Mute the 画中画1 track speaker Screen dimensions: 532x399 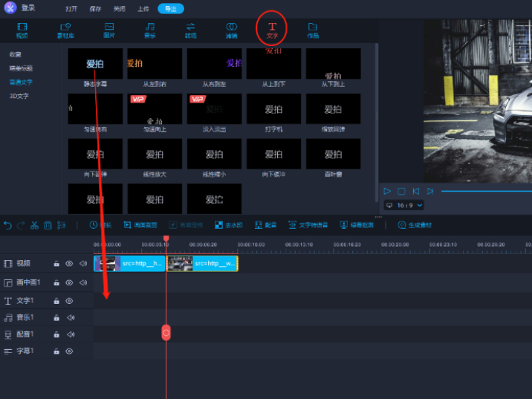click(x=83, y=282)
